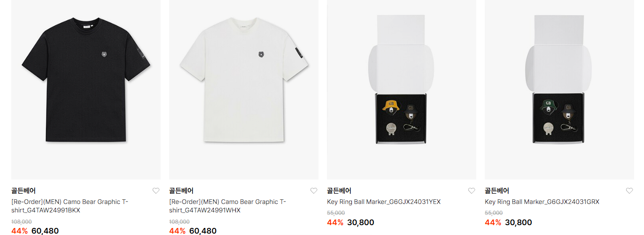Open Key Ring Ball Marker_G6GJX24031GRX title link
This screenshot has width=644, height=235.
(542, 202)
